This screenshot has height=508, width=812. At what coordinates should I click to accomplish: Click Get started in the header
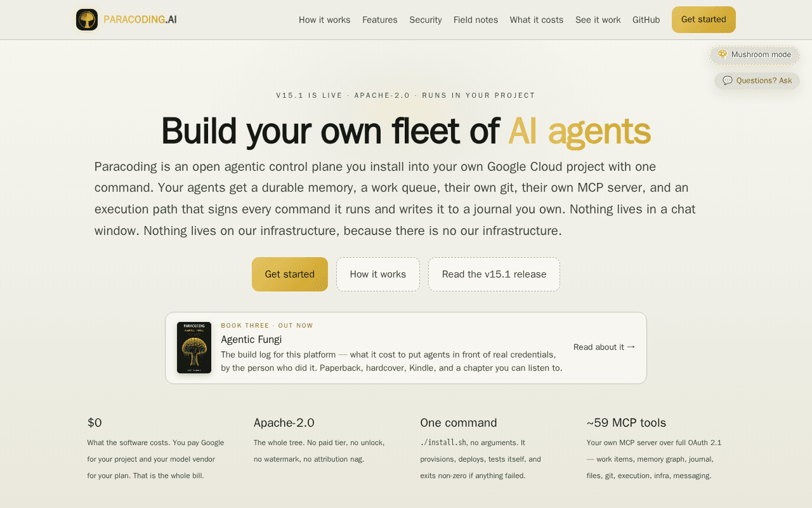point(704,20)
